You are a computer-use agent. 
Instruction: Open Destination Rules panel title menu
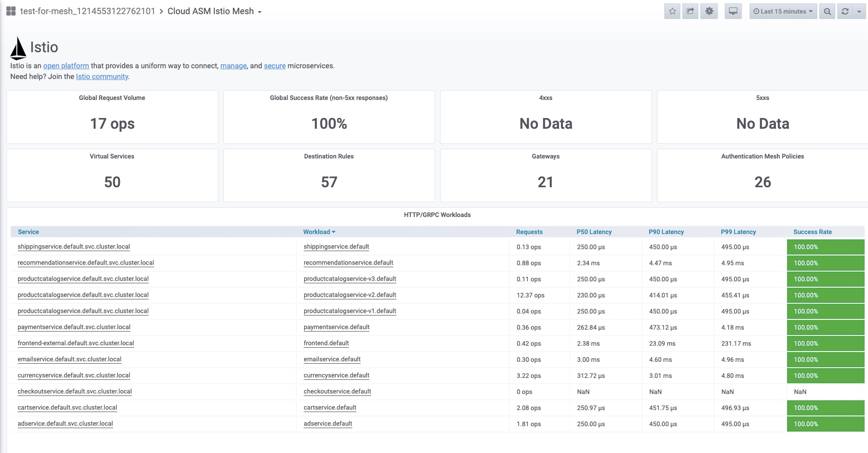coord(329,157)
